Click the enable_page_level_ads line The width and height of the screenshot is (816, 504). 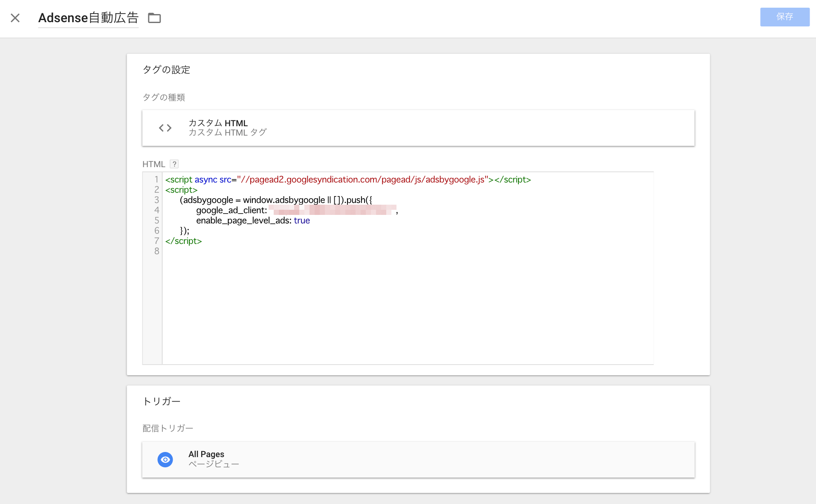pos(253,220)
